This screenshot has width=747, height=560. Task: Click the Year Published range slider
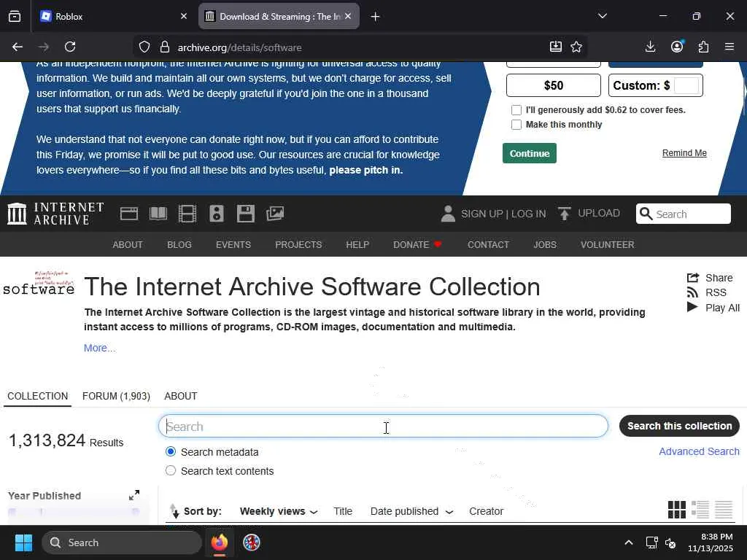click(74, 512)
